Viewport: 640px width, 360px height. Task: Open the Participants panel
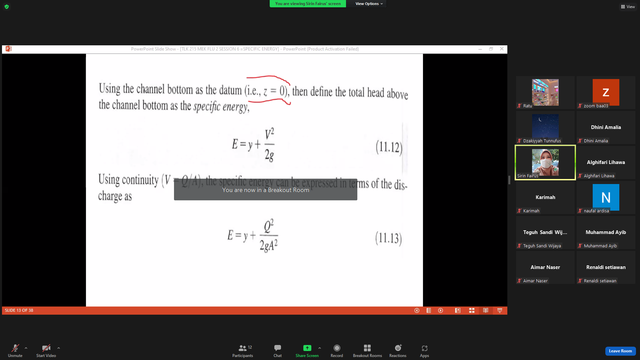pos(243,350)
